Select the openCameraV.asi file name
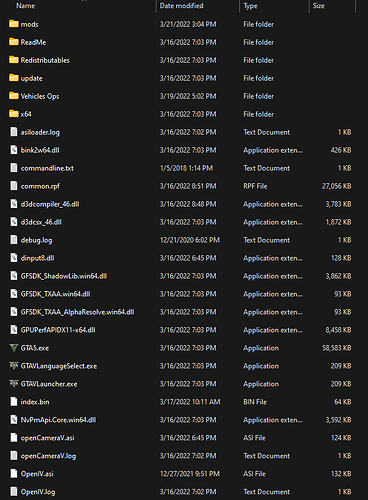Image resolution: width=368 pixels, height=500 pixels. point(47,438)
